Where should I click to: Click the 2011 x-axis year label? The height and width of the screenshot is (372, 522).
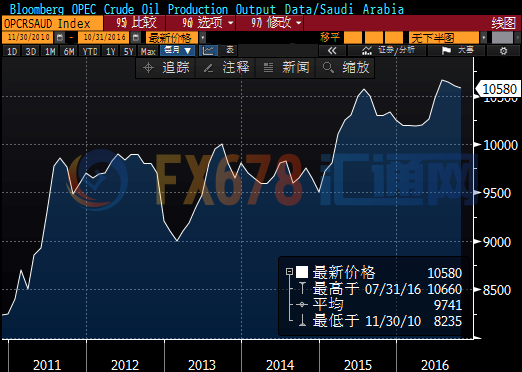coord(47,365)
